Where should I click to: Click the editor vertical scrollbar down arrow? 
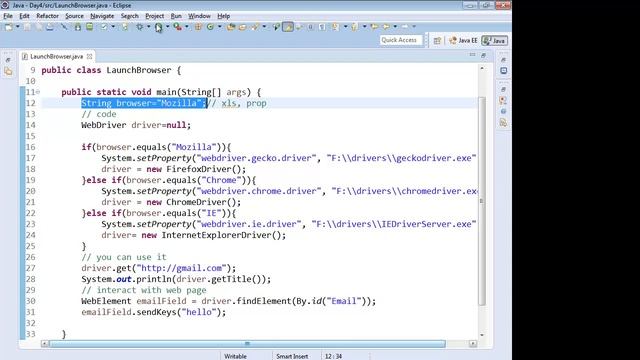(482, 335)
